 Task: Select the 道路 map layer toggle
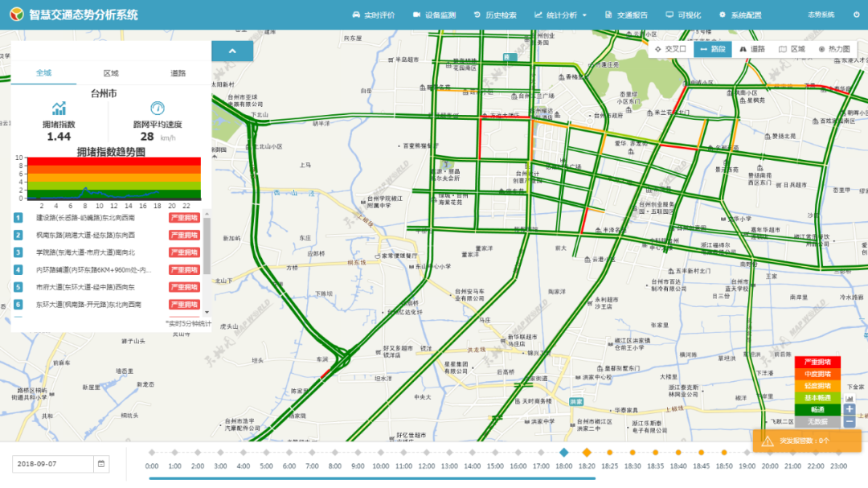tap(752, 49)
